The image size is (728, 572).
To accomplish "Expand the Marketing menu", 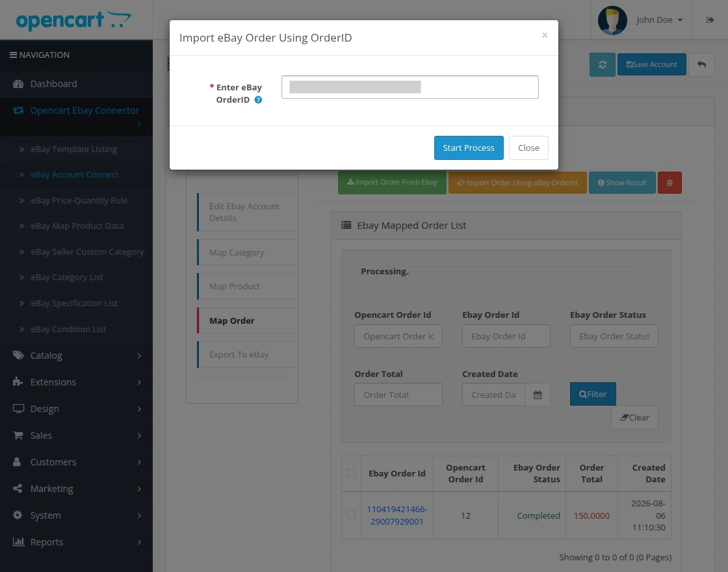I will click(x=76, y=489).
